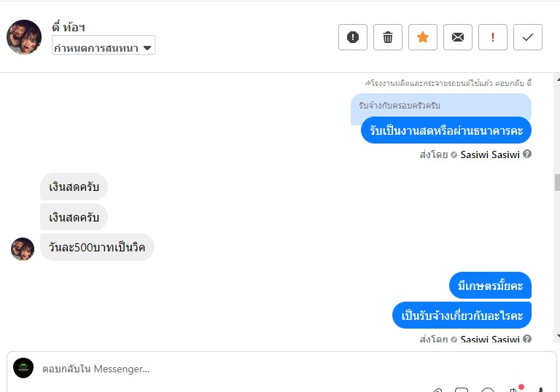Mark conversation unread with envelope icon
The height and width of the screenshot is (392, 560).
[x=458, y=37]
